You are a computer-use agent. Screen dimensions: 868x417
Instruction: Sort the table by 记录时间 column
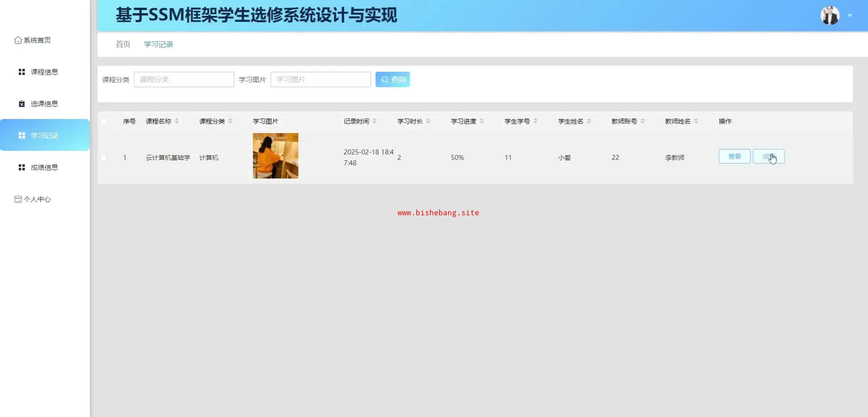[x=375, y=121]
